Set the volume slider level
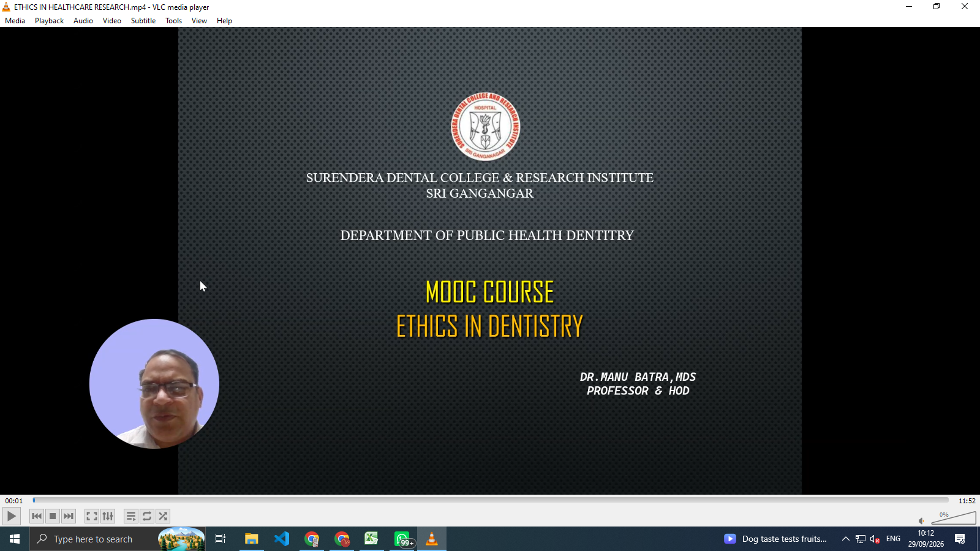 [x=954, y=519]
